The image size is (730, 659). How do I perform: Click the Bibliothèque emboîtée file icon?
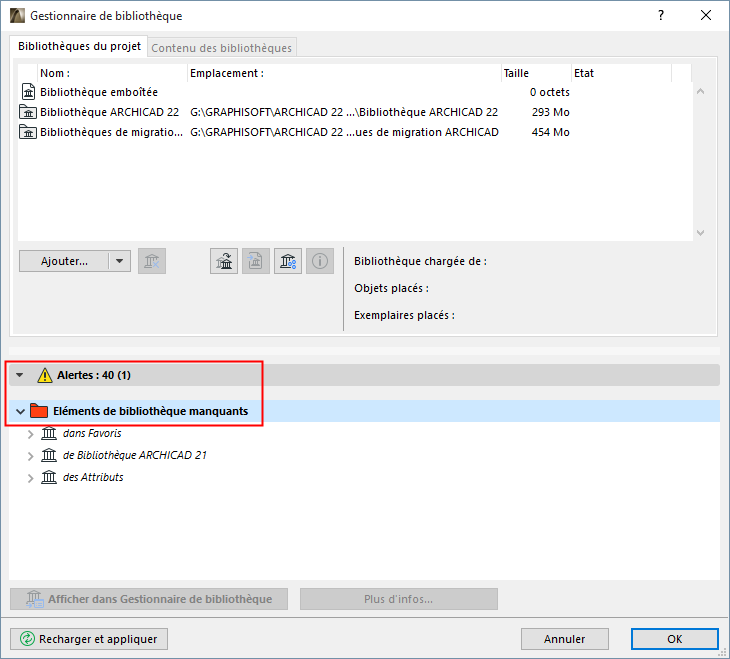pyautogui.click(x=28, y=92)
